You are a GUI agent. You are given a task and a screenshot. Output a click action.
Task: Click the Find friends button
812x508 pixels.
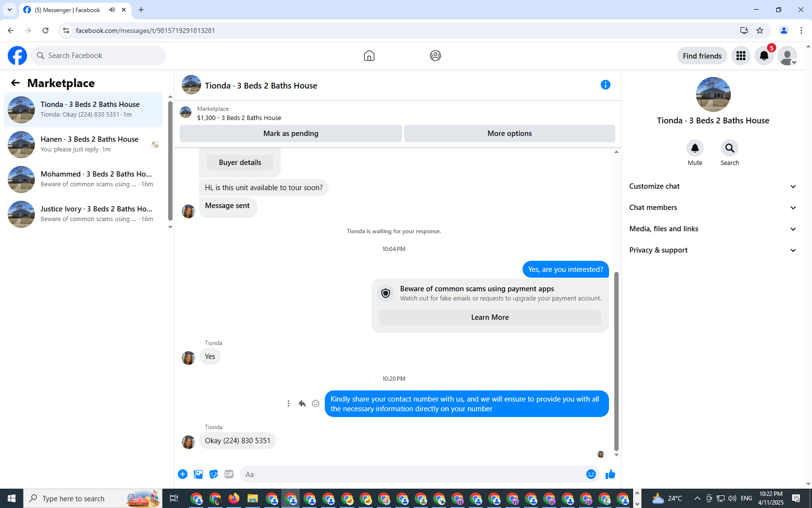point(702,56)
